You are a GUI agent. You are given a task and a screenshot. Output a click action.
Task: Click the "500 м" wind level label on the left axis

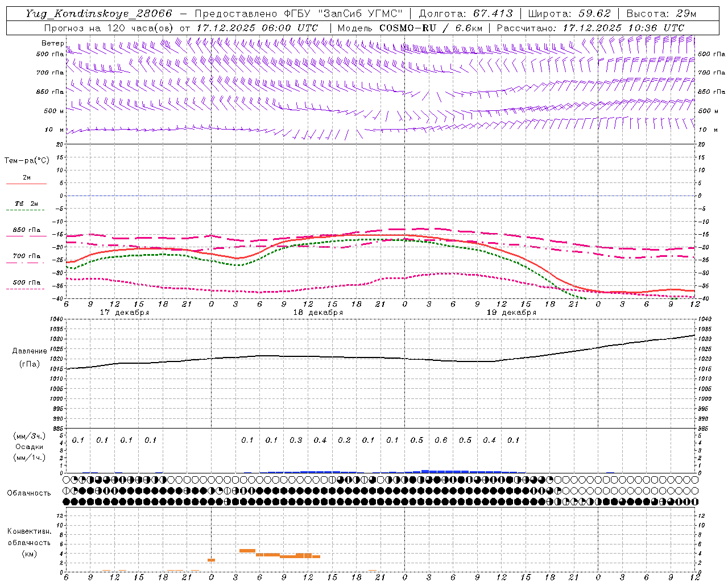pos(53,111)
